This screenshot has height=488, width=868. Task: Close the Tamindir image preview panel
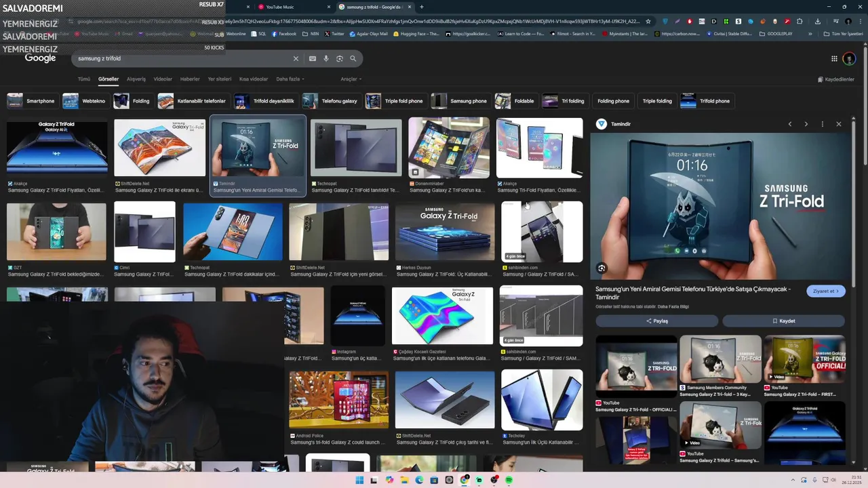[x=839, y=124]
